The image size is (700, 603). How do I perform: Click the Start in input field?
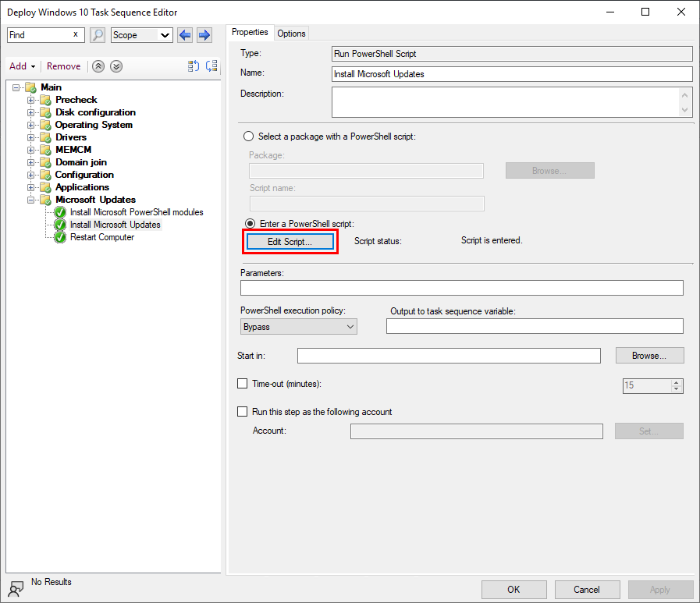(449, 356)
